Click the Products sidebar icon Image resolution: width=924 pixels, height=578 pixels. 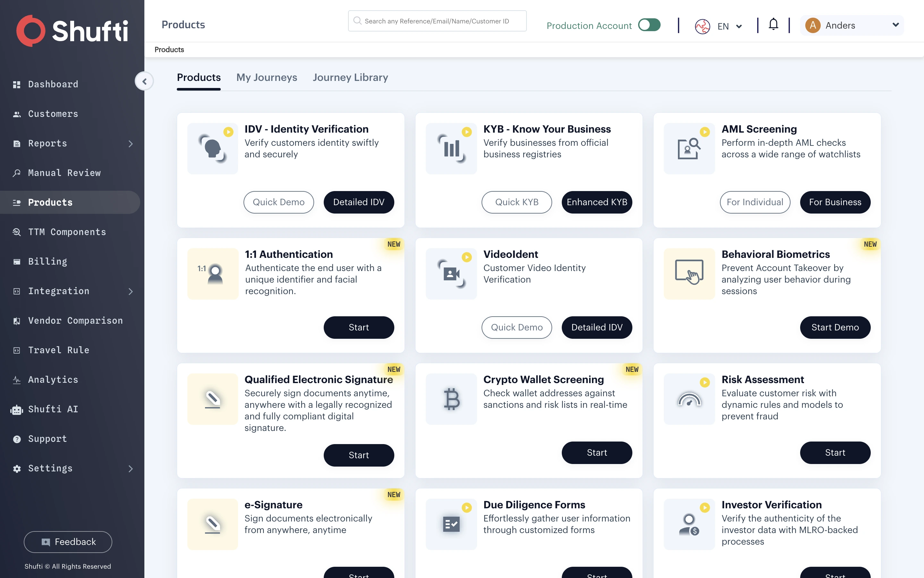coord(16,203)
